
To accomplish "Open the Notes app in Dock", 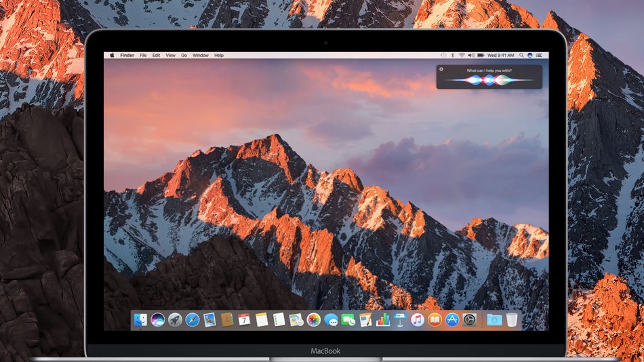I will tap(261, 320).
